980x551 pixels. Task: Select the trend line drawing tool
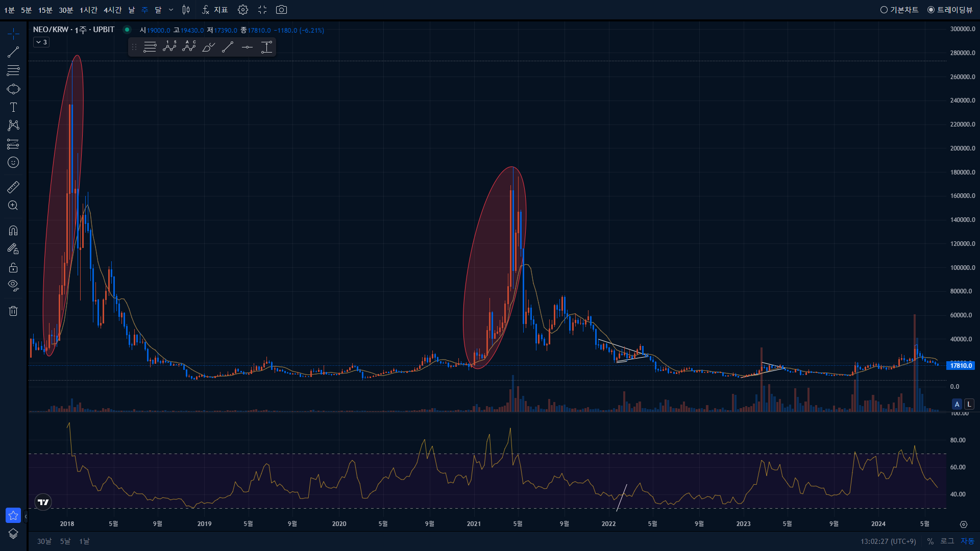[x=13, y=52]
